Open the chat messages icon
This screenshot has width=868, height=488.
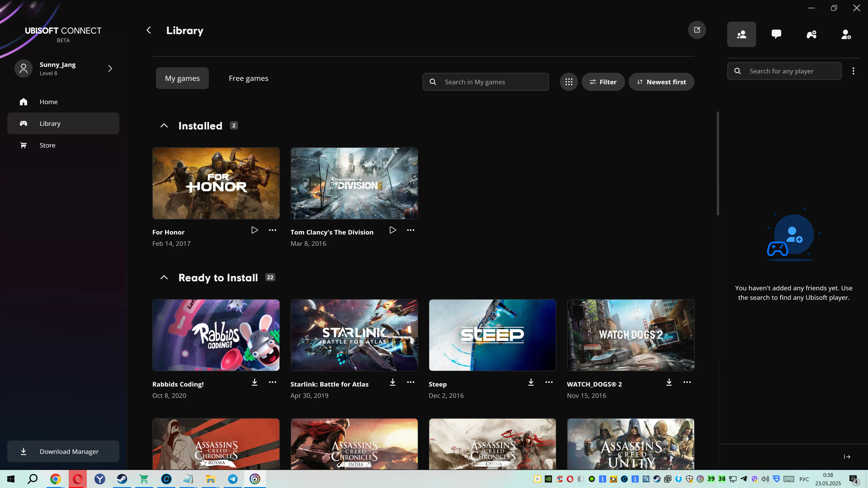pos(776,34)
